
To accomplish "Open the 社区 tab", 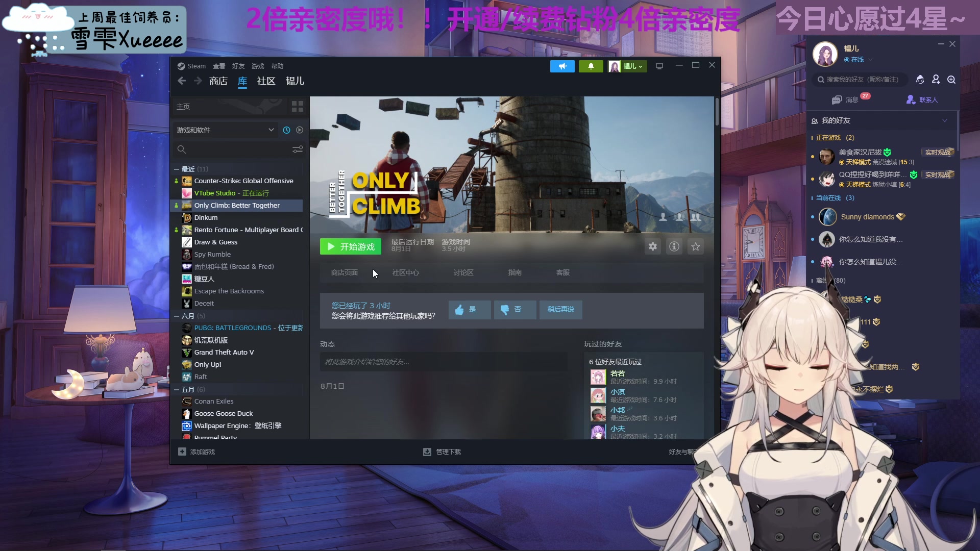I will 266,81.
